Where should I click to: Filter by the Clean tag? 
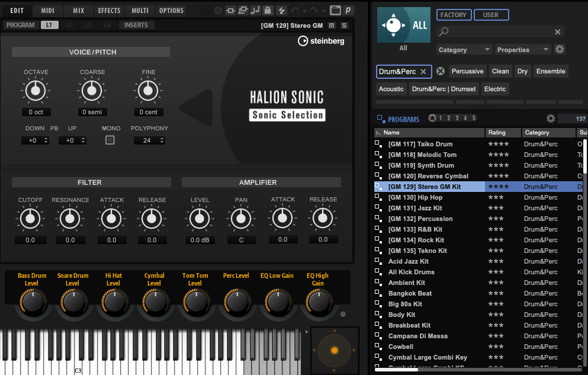tap(500, 71)
